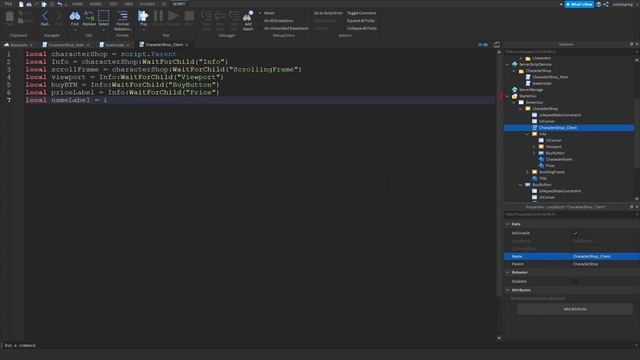Image resolution: width=640 pixels, height=360 pixels.
Task: Switch to the PLUGINS ribbon tab
Action: [147, 4]
